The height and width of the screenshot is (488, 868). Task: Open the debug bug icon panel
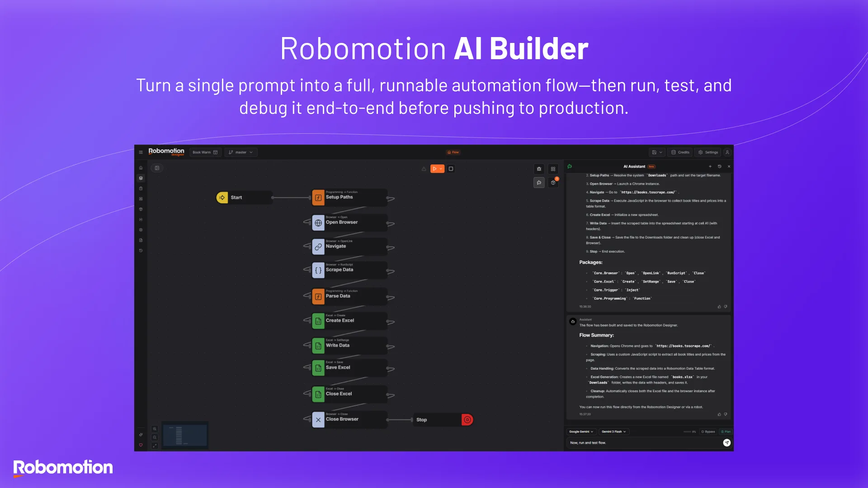[x=539, y=169]
